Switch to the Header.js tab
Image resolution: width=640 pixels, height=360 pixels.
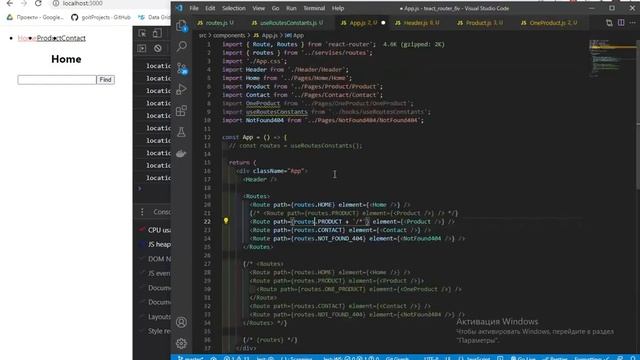coord(418,23)
